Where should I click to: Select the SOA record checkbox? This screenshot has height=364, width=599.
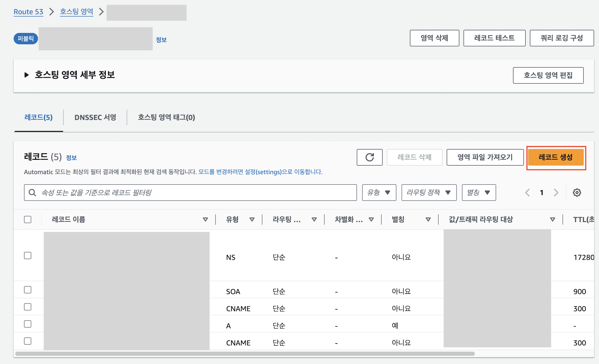click(28, 290)
